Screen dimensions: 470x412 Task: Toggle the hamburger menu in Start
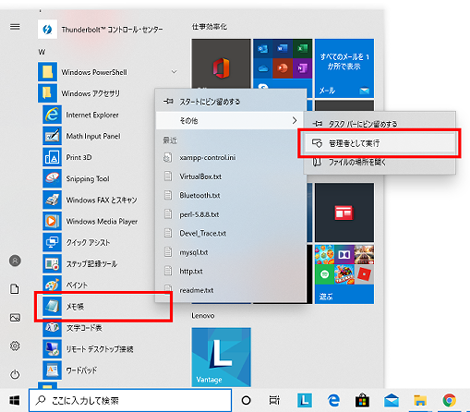point(15,27)
